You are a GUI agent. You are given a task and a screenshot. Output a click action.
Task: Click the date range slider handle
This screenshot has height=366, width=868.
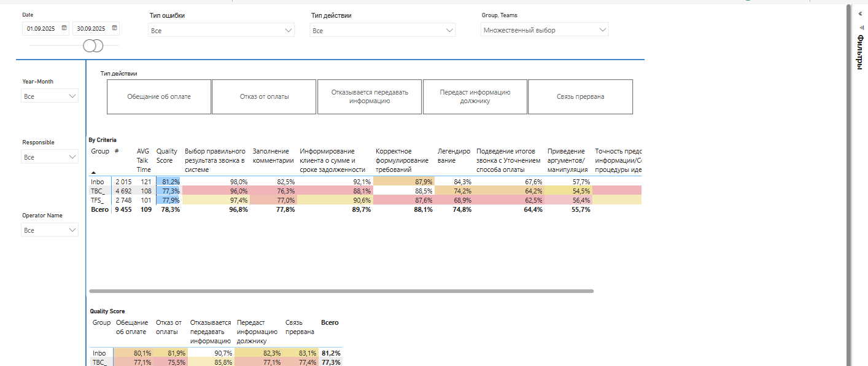[93, 45]
